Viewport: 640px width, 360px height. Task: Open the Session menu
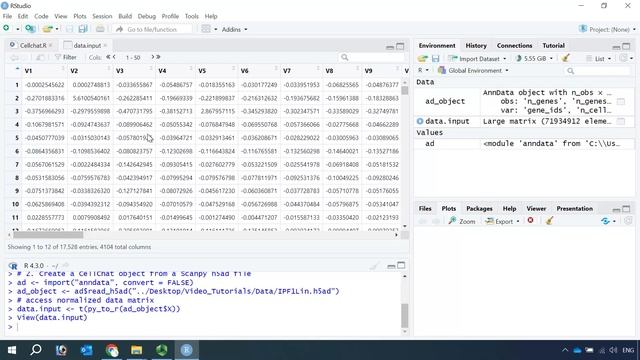(x=102, y=16)
